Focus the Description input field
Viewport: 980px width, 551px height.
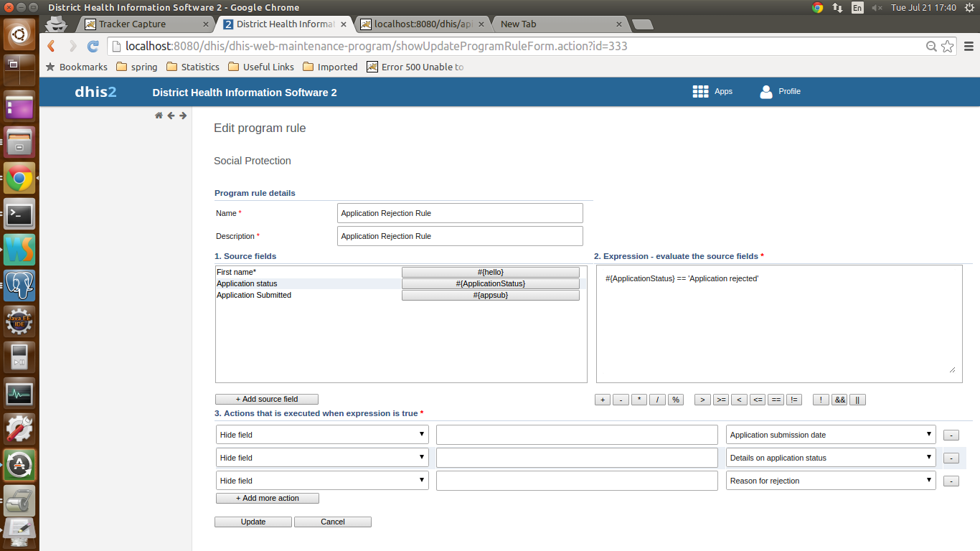point(460,236)
